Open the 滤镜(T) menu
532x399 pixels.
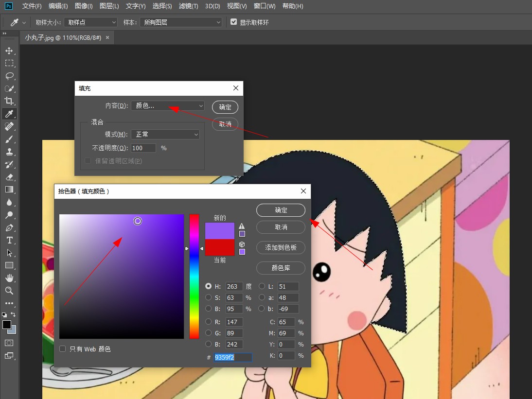tap(188, 6)
